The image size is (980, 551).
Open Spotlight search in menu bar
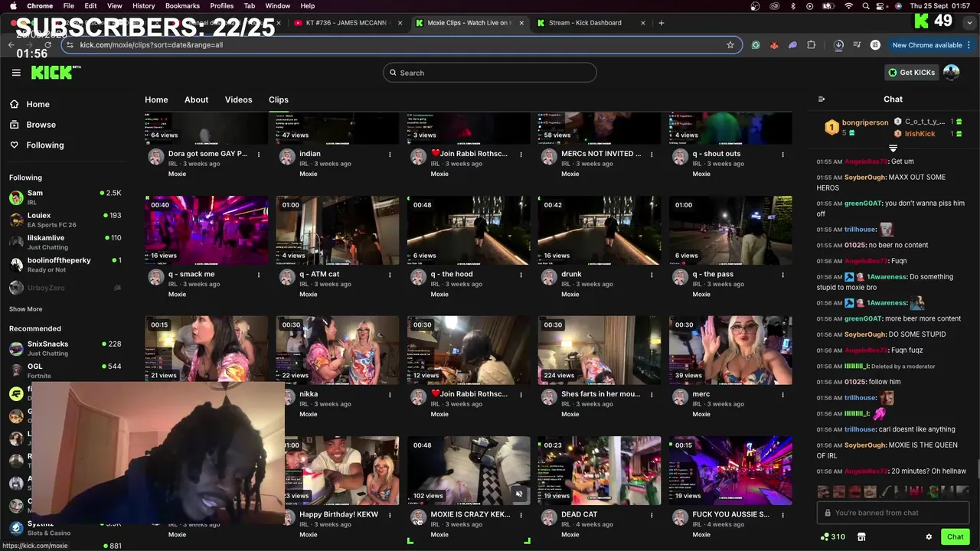click(x=866, y=6)
